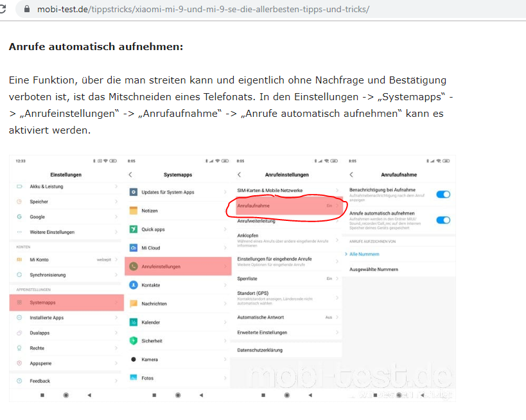Click the Dualapps icon
Screen dimensions: 526x420
(x=19, y=333)
